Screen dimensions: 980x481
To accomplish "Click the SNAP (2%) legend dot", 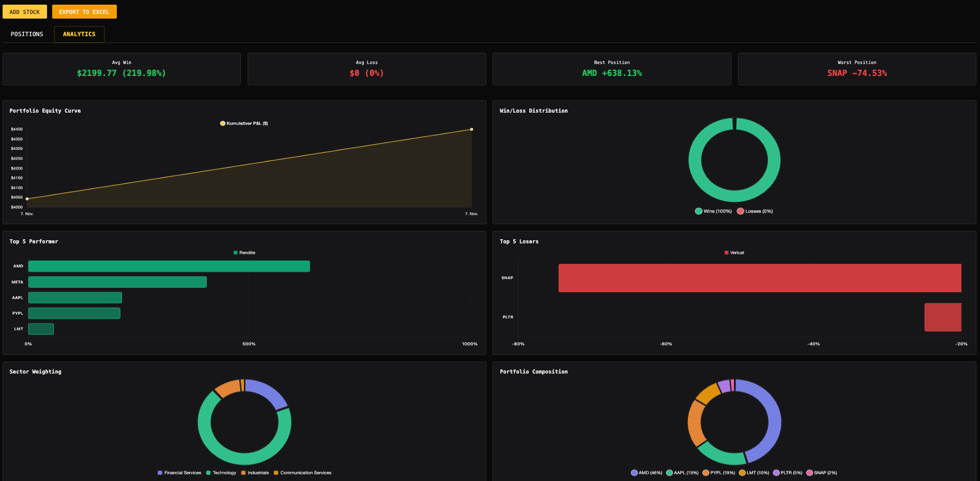I will click(x=809, y=472).
